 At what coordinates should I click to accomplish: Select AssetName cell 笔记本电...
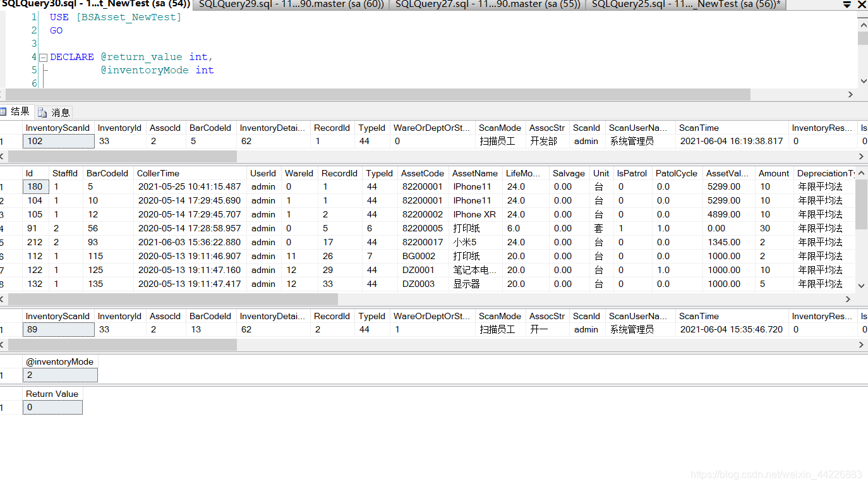pyautogui.click(x=476, y=270)
